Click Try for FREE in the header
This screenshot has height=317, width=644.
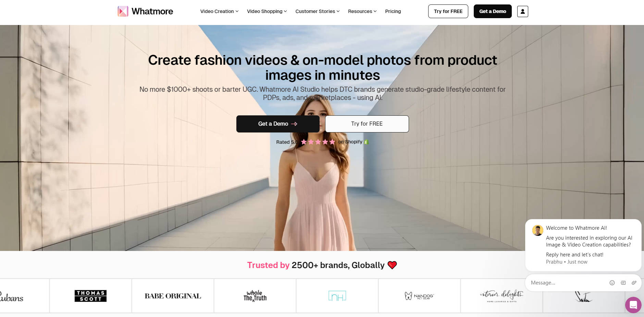[448, 11]
